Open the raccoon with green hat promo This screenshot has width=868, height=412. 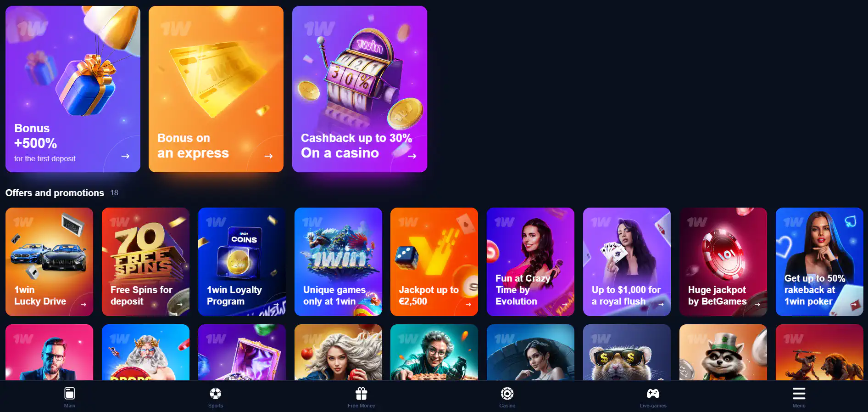click(x=723, y=352)
